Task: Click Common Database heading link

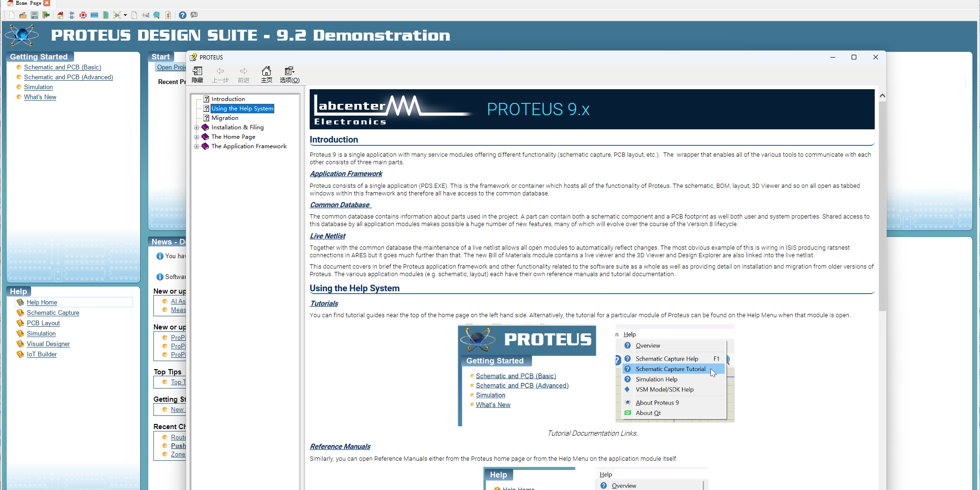Action: click(x=340, y=205)
